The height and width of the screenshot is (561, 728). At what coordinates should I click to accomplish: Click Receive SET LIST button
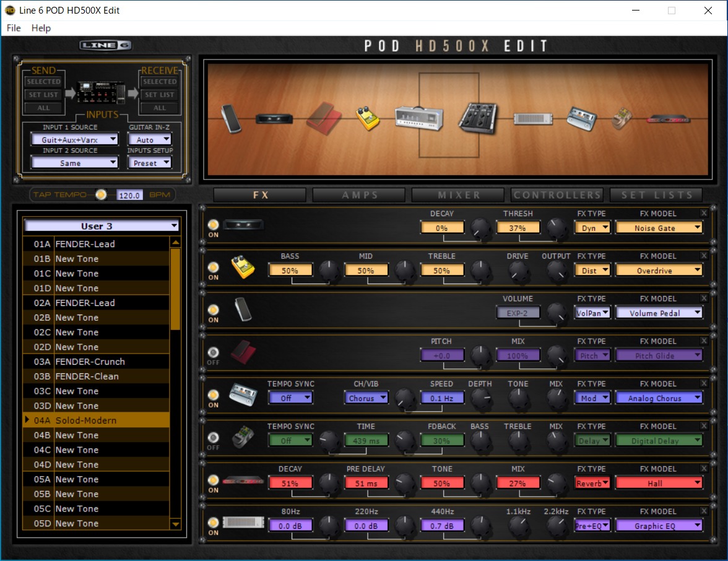(x=160, y=95)
